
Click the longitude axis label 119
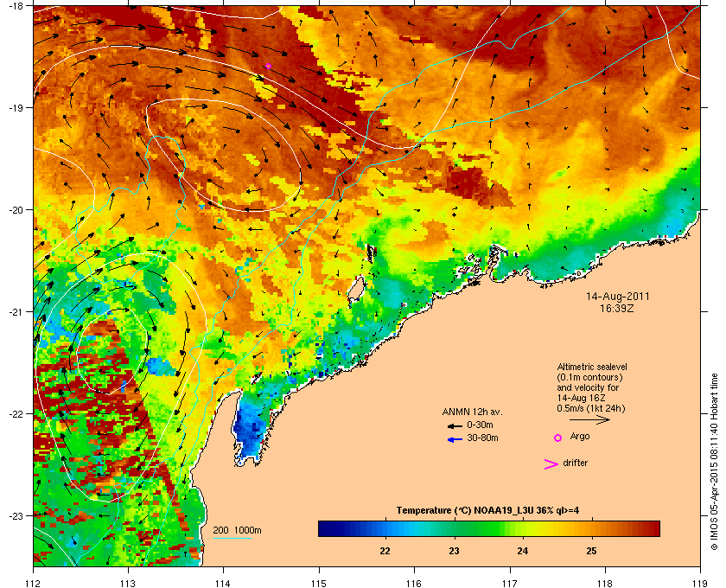700,584
